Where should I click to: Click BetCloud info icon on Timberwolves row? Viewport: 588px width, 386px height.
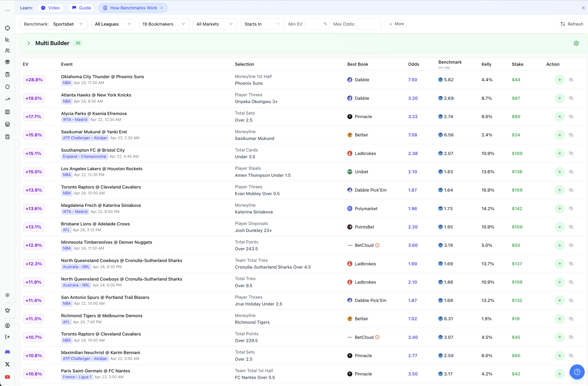point(377,245)
